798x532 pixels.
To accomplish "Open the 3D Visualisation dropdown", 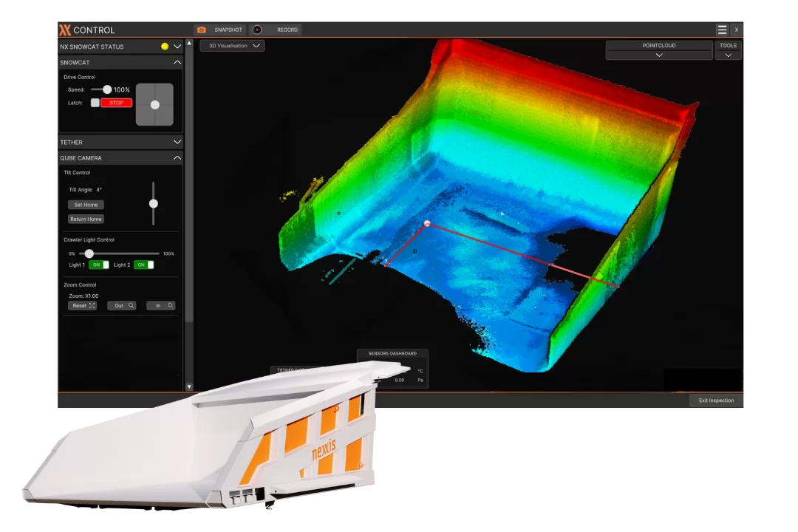I will click(232, 46).
